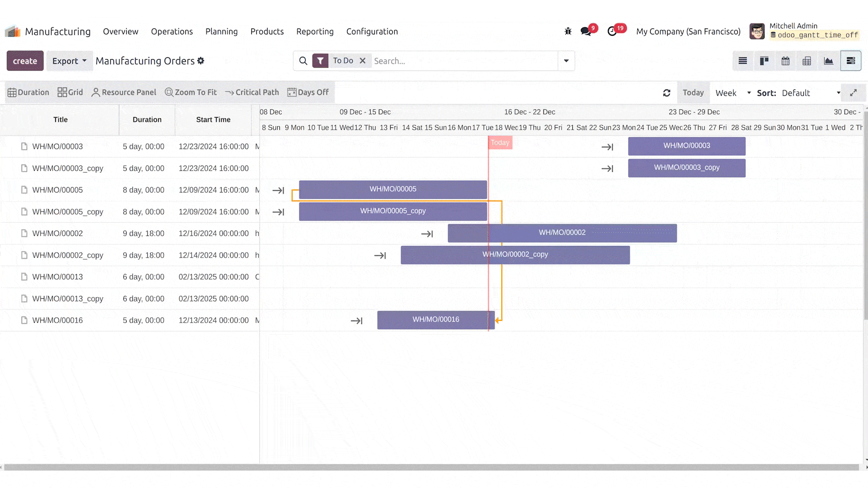Open the Export dropdown
The image size is (868, 488).
click(x=69, y=61)
